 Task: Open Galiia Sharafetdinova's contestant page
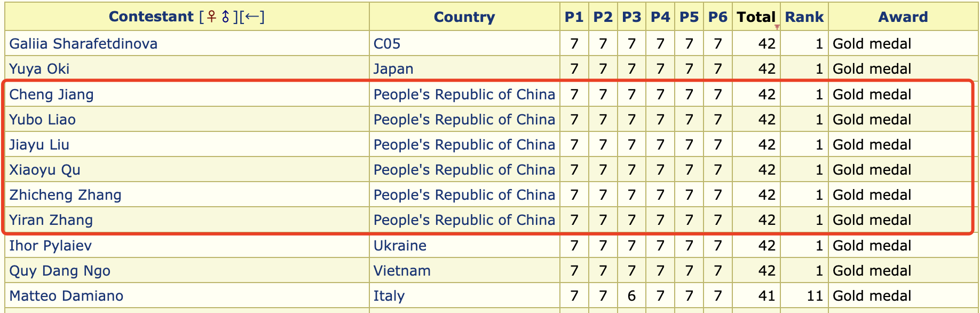(83, 44)
